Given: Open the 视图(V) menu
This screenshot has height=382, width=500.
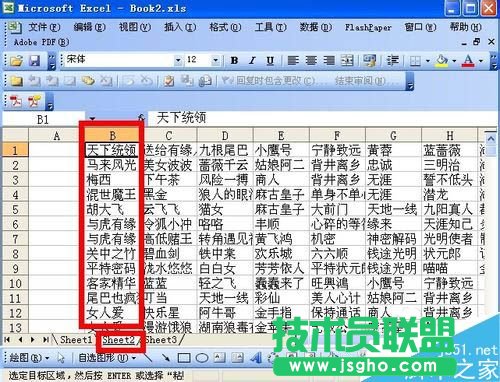Looking at the screenshot, I should point(135,27).
